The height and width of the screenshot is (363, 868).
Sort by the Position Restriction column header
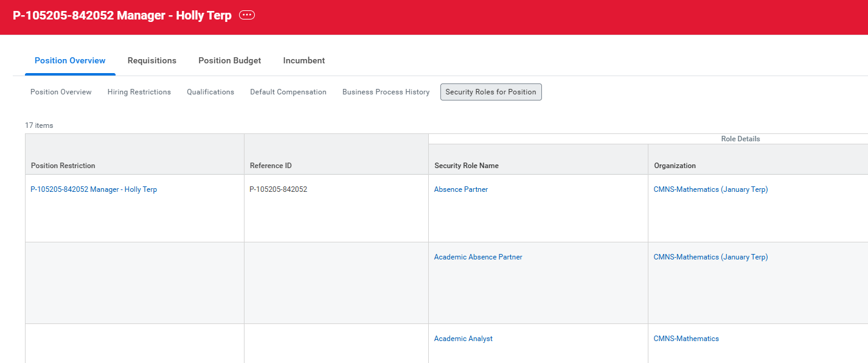(63, 165)
